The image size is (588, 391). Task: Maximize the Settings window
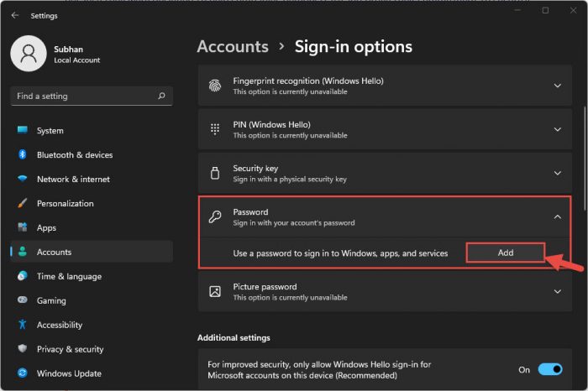tap(545, 10)
